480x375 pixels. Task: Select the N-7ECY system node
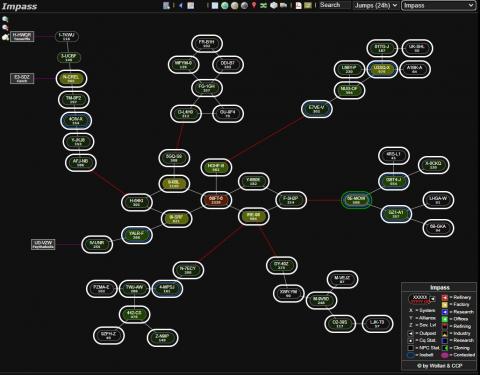coord(188,270)
